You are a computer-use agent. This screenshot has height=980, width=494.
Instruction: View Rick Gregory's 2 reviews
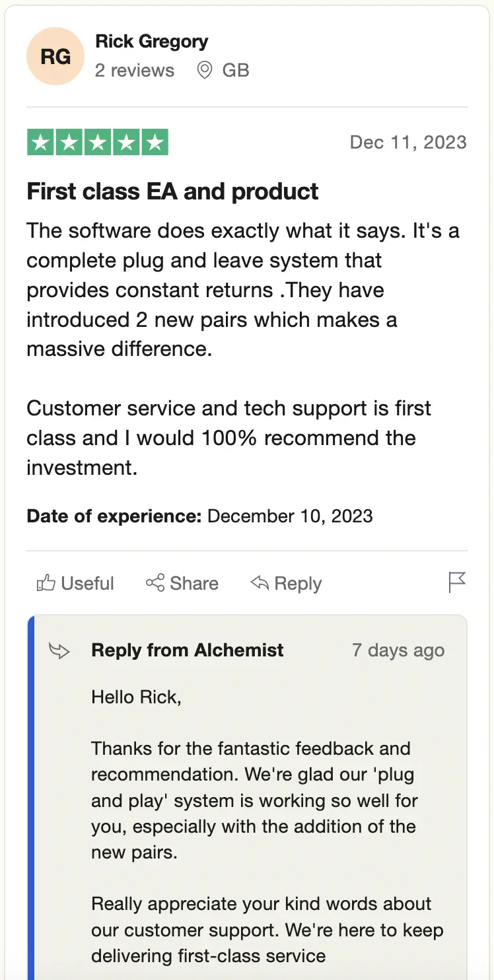[135, 71]
